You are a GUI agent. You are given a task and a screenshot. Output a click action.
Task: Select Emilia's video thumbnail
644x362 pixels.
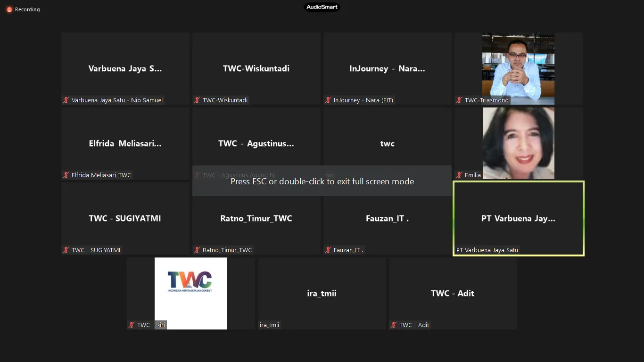tap(518, 143)
